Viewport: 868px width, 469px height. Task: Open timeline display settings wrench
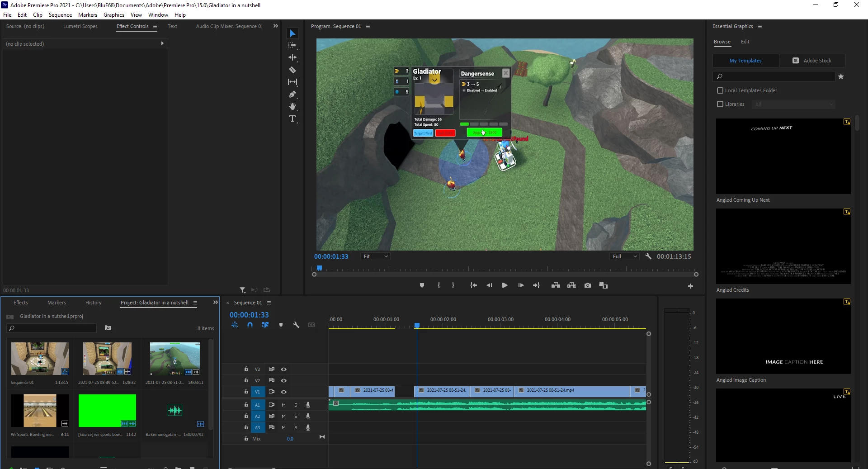point(296,325)
